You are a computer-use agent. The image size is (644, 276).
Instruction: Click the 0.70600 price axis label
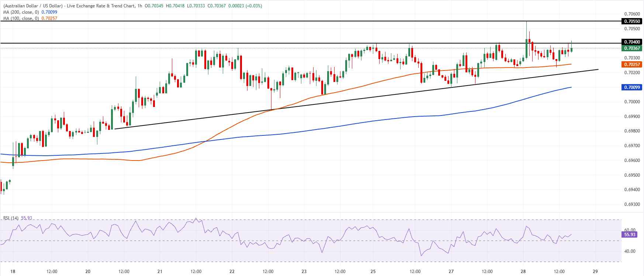[x=632, y=14]
